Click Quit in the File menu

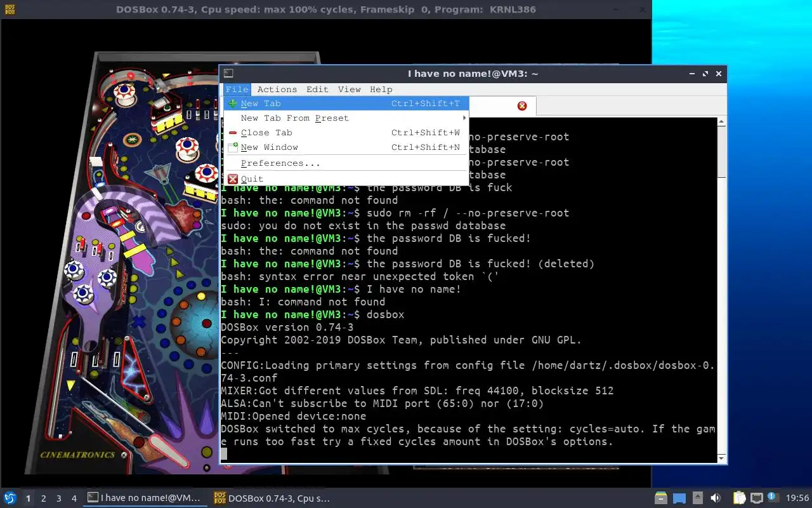tap(346, 179)
